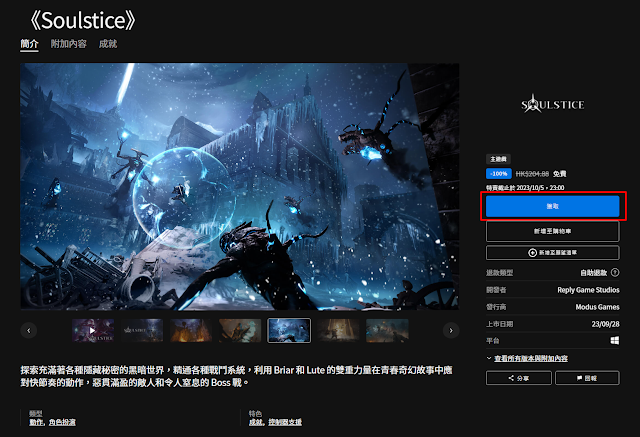Show next screenshots with right arrow
The width and height of the screenshot is (640, 437).
pyautogui.click(x=451, y=331)
